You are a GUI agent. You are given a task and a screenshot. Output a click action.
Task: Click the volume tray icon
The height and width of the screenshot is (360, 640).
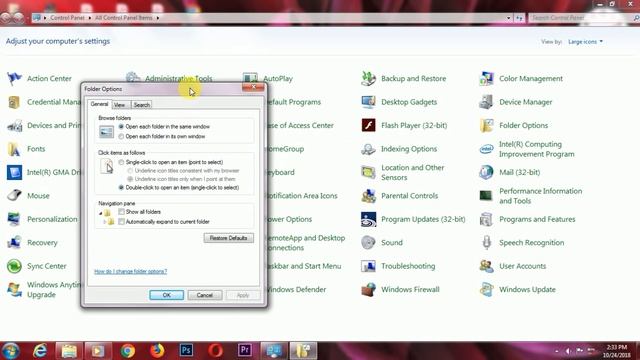568,351
